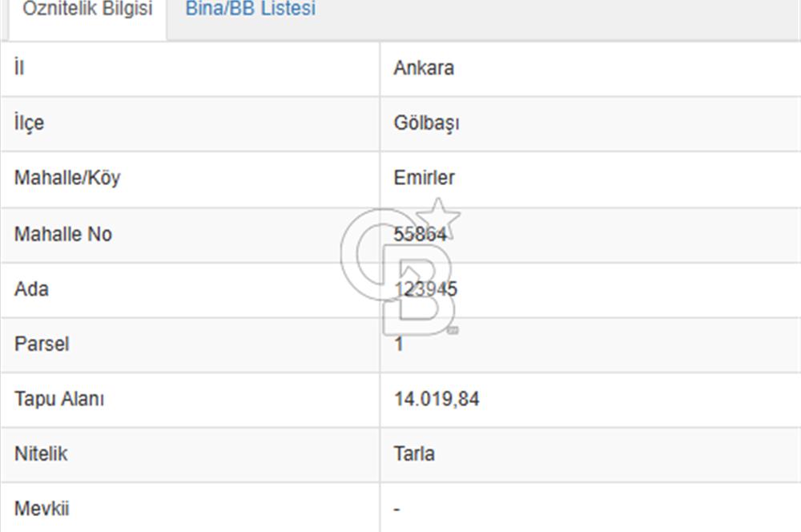Select the 14.019,84 area value

click(437, 399)
